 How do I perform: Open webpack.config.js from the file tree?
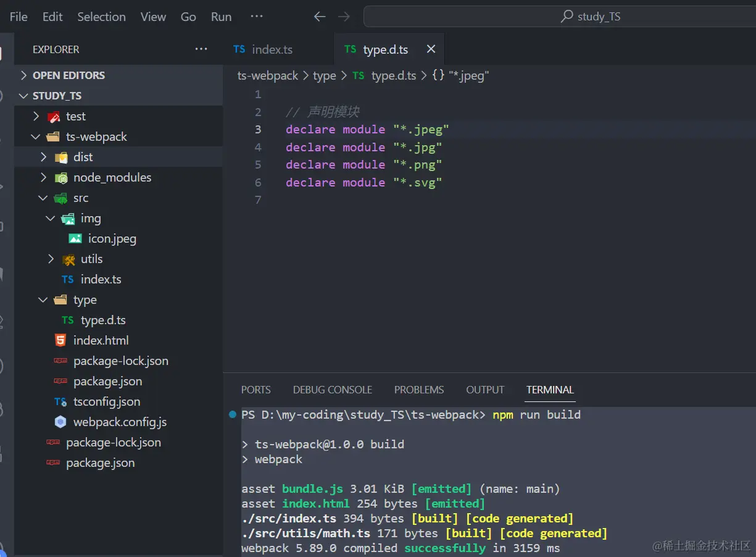[x=120, y=422]
